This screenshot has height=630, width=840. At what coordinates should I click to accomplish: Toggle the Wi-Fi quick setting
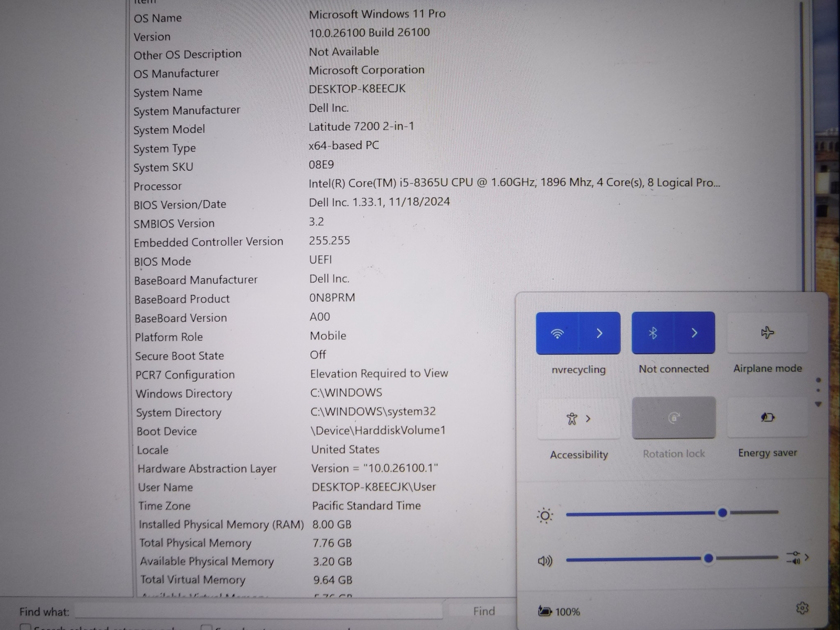coord(557,333)
